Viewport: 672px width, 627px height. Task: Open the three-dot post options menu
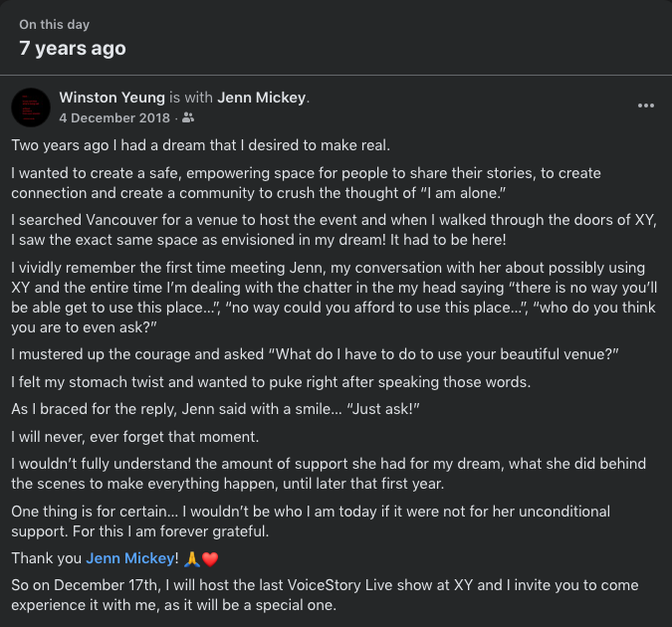pos(646,105)
